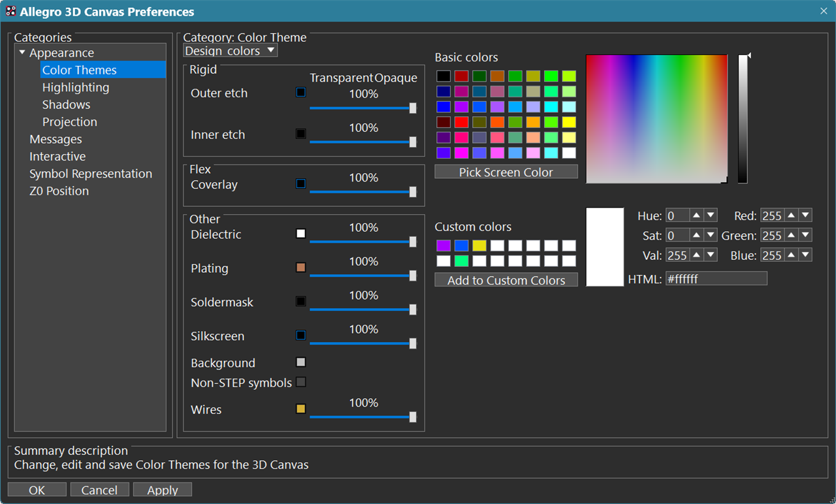
Task: Select the Plating color swatch
Action: pos(300,268)
